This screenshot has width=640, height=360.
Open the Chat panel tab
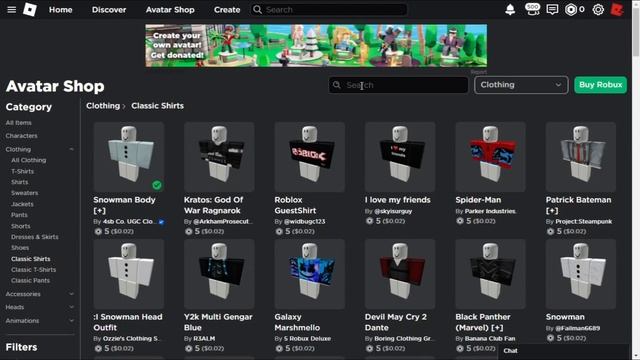click(510, 351)
